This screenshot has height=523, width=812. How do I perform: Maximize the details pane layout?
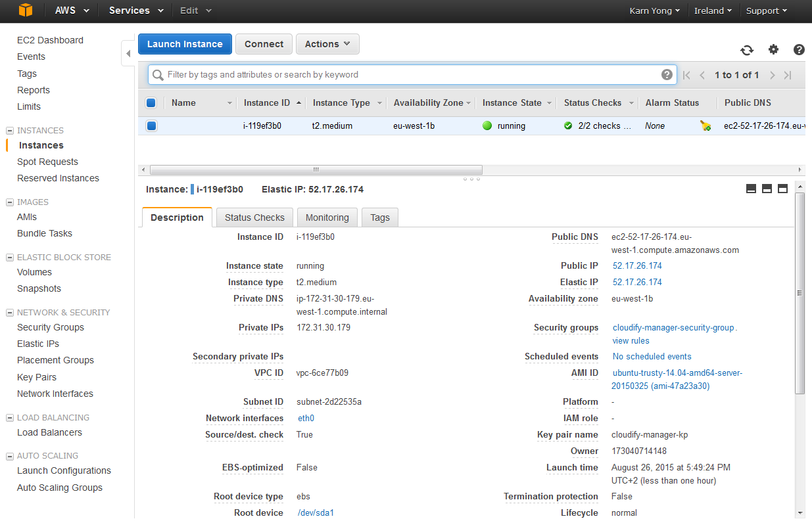click(782, 189)
